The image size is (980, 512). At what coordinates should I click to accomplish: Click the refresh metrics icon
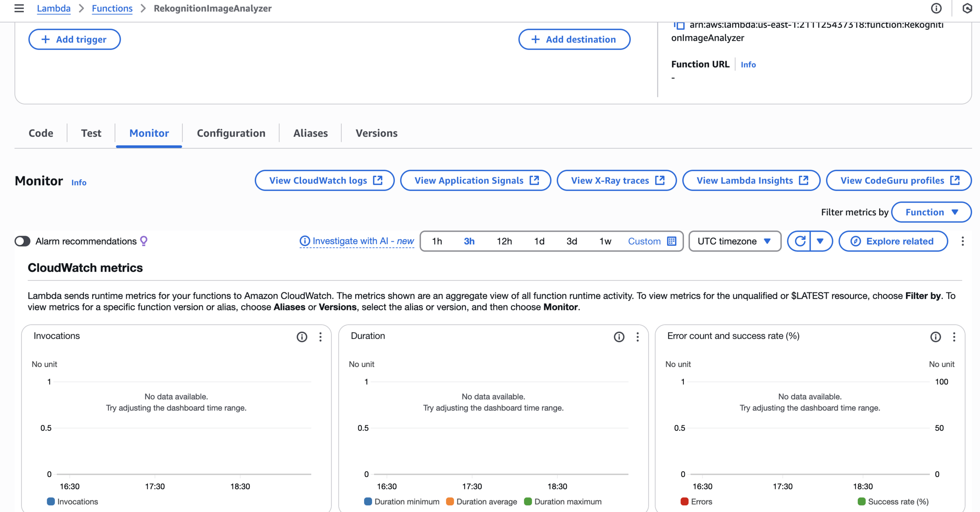tap(799, 241)
